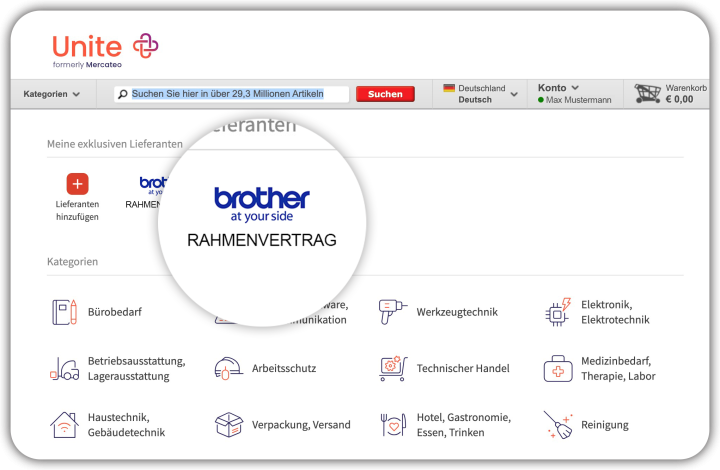Open the Warenkorb shopping cart icon
Image resolution: width=720 pixels, height=470 pixels.
click(x=648, y=93)
